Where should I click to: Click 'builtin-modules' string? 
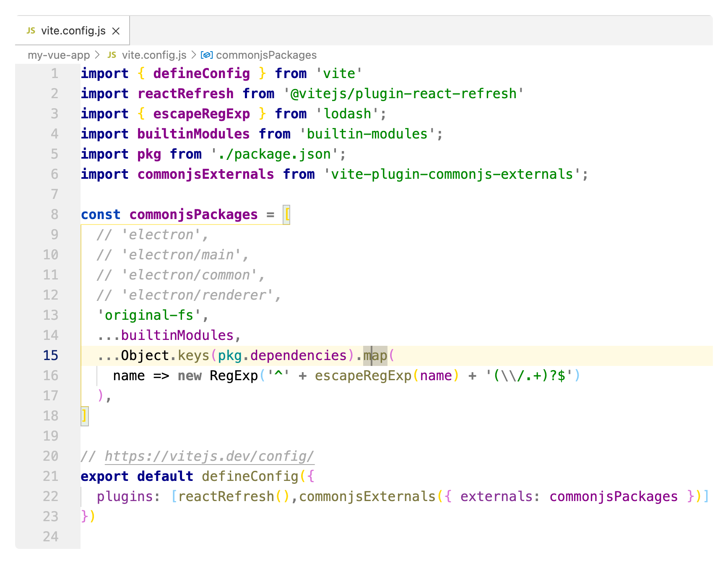coord(367,134)
